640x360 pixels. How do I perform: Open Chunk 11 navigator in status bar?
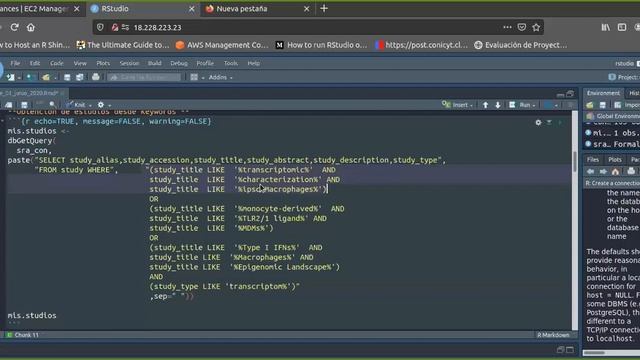(23, 335)
